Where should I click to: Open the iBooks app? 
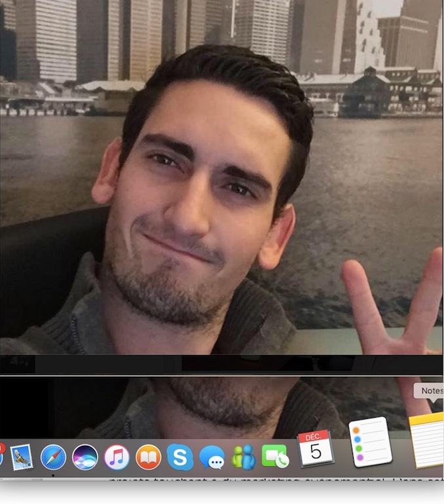pyautogui.click(x=149, y=457)
